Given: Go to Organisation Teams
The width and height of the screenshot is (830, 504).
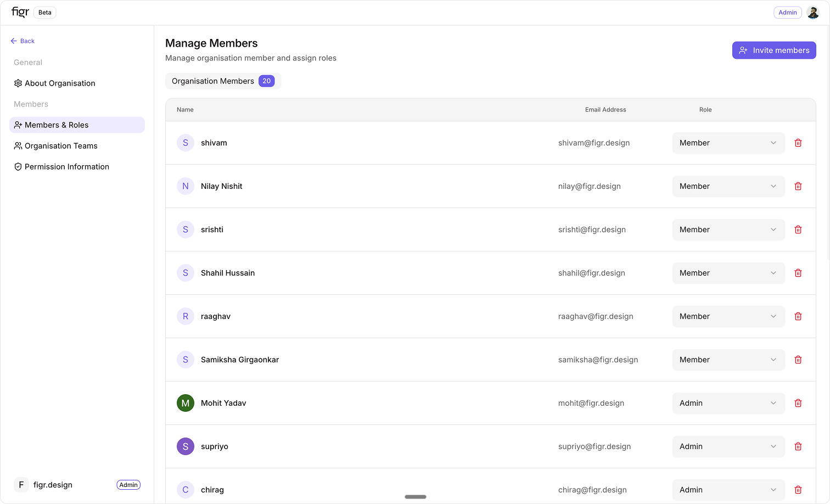Looking at the screenshot, I should (77, 146).
